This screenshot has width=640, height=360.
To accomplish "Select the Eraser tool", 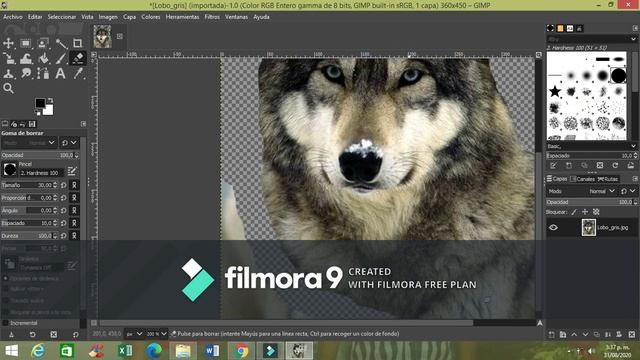I will point(78,58).
